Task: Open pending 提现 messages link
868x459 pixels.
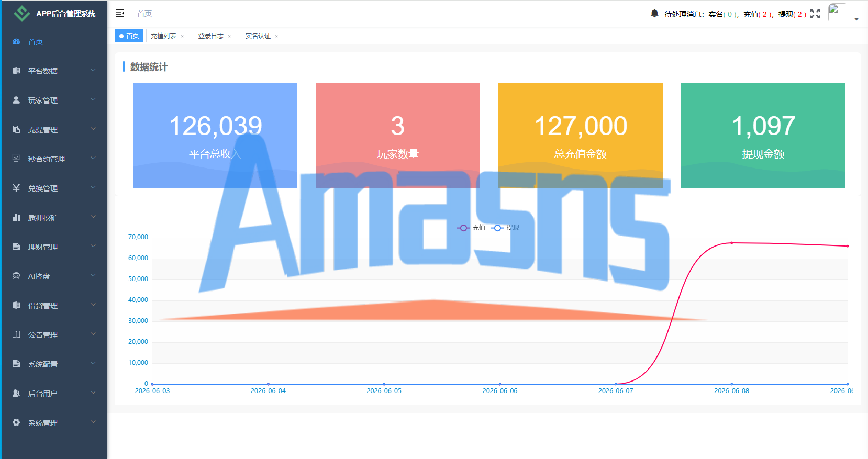Action: click(792, 14)
